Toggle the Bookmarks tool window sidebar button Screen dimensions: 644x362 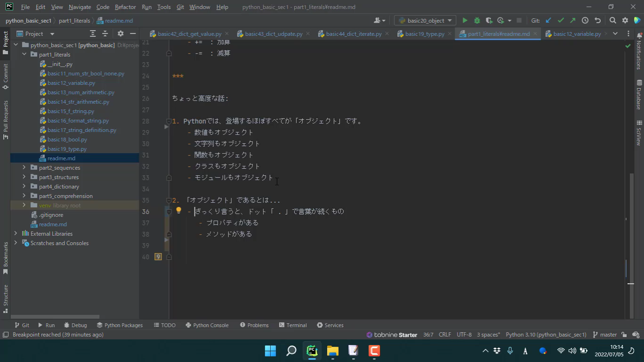click(6, 257)
